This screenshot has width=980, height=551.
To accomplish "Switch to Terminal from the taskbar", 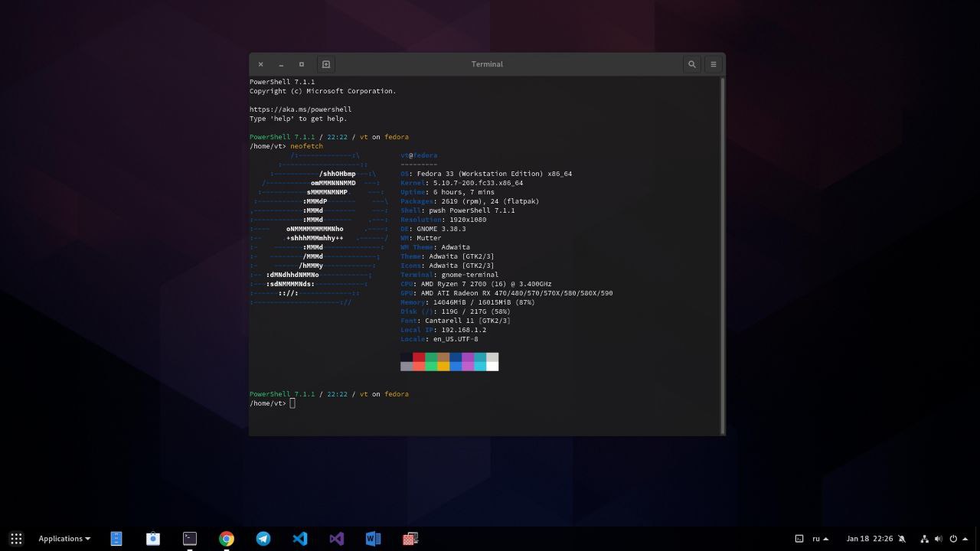I will coord(190,539).
